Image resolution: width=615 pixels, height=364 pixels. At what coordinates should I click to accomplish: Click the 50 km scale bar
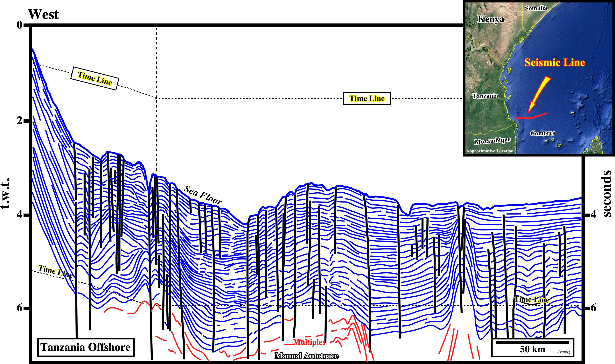point(533,343)
